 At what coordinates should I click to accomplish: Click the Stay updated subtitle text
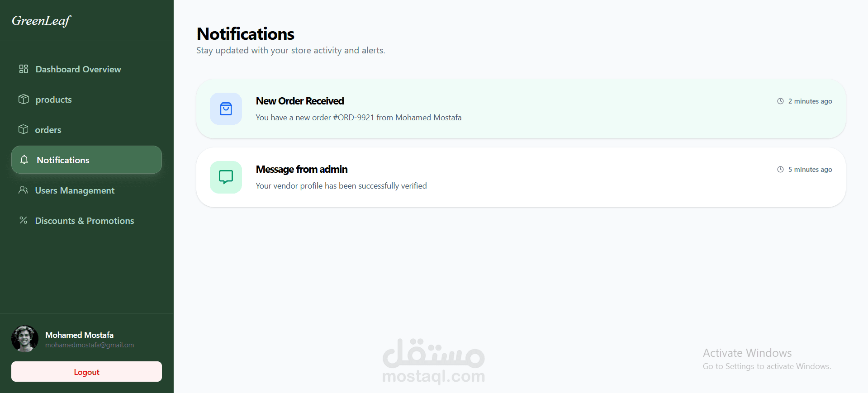291,50
